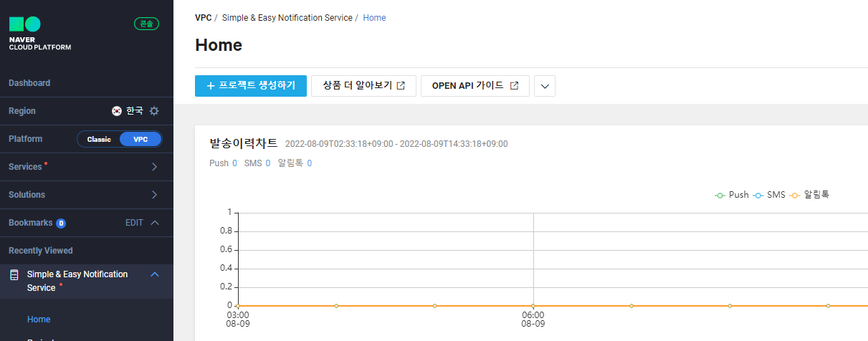Click the green 콘솔 badge
The width and height of the screenshot is (868, 341).
[146, 24]
